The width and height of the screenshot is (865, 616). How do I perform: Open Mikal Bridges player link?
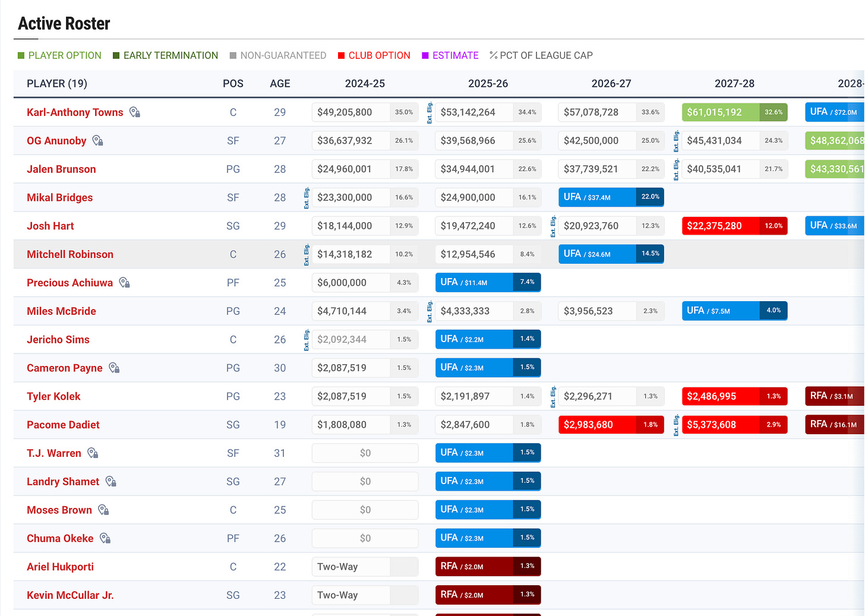pos(59,198)
